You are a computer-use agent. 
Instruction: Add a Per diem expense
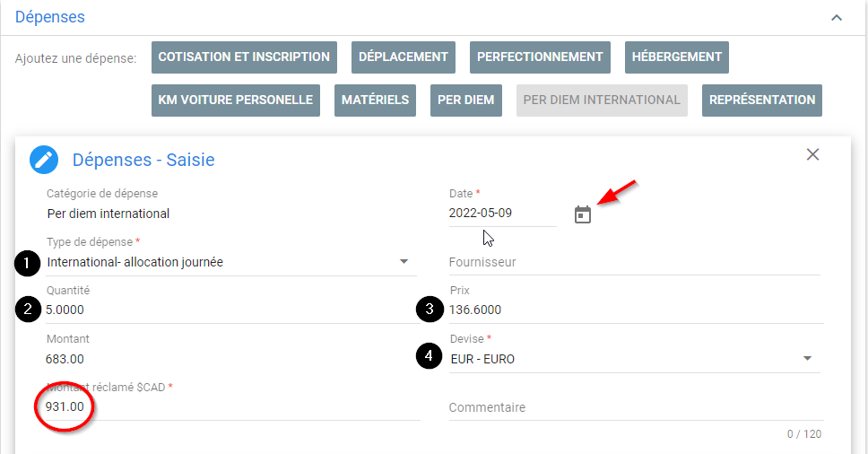466,100
